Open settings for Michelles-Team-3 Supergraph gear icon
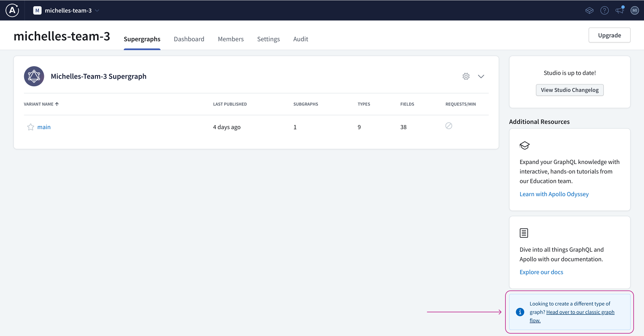Screen dimensions: 644x336 coord(466,76)
